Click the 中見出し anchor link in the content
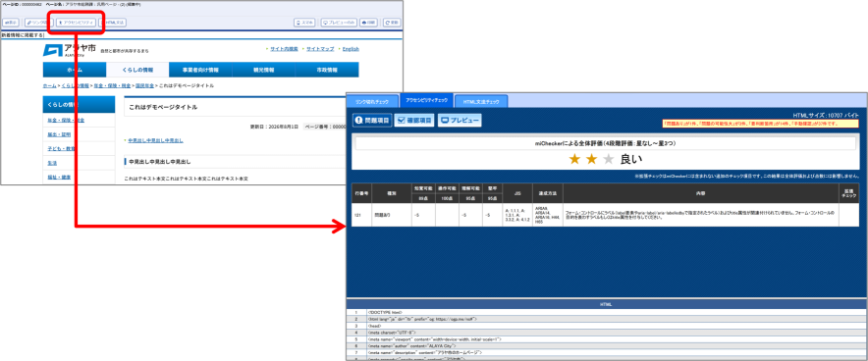The height and width of the screenshot is (361, 868). coord(155,141)
